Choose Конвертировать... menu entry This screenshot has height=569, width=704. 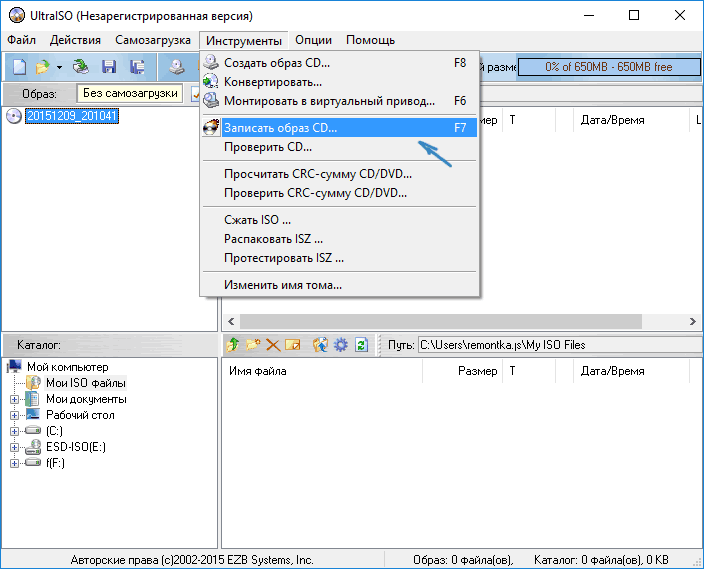click(340, 82)
